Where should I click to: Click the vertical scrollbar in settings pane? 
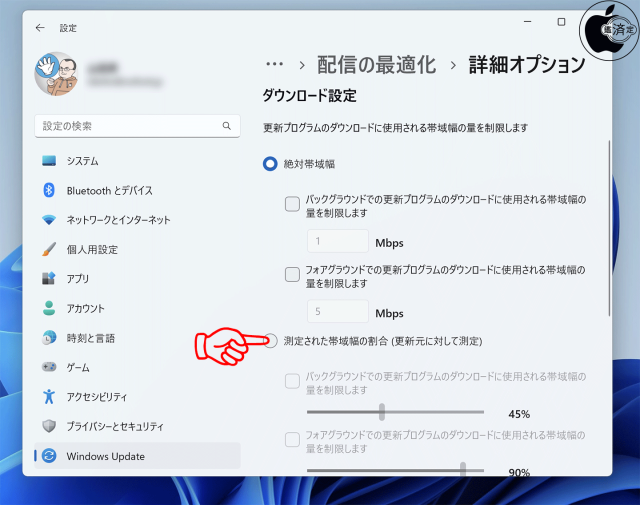point(609,228)
